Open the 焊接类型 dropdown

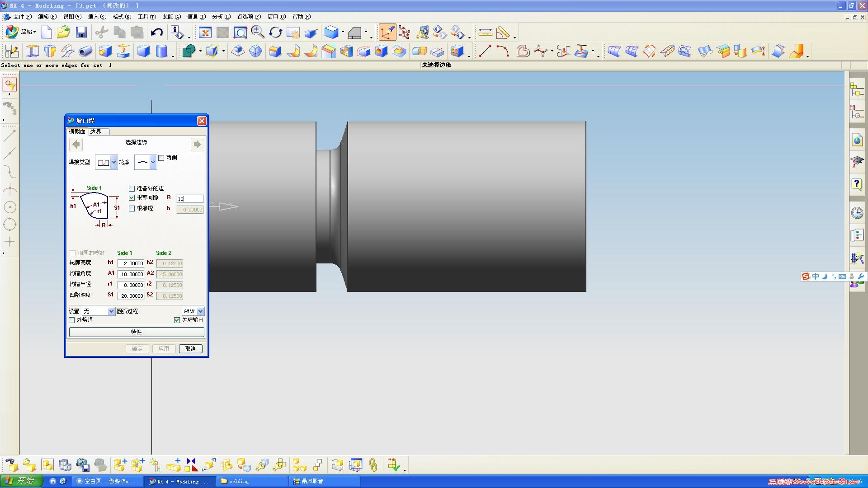pos(113,162)
